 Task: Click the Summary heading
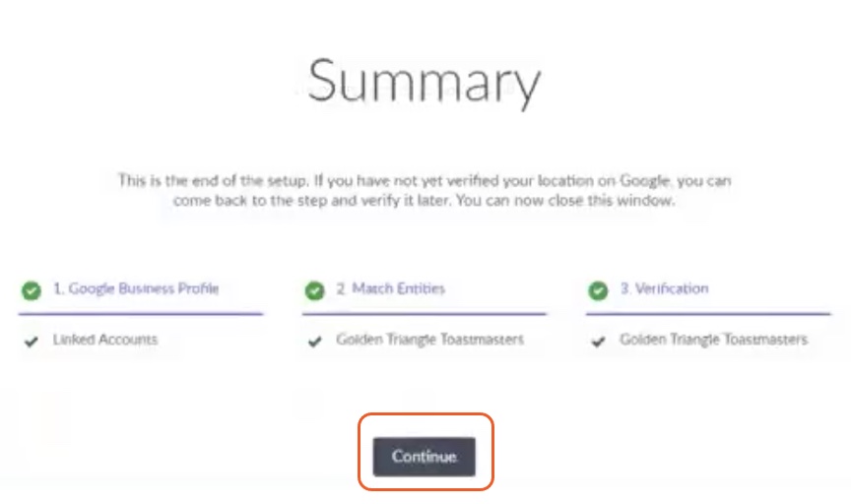[424, 82]
